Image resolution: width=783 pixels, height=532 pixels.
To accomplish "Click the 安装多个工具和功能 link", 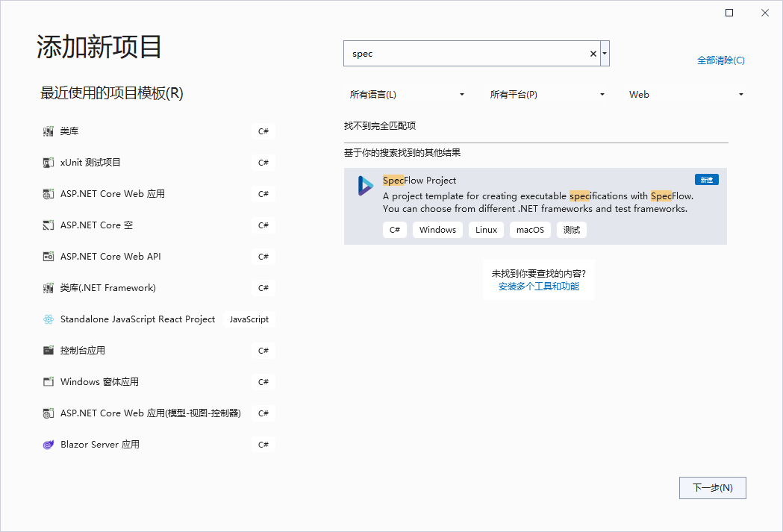I will (x=539, y=287).
